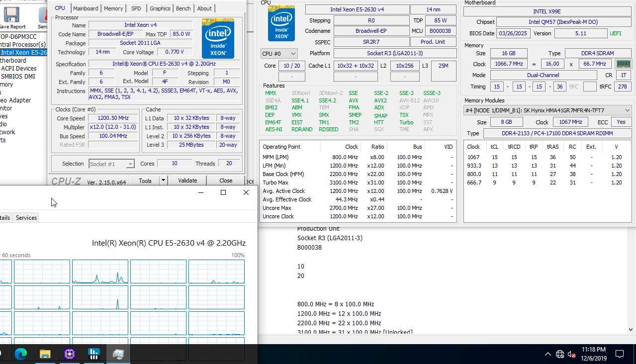Click the network globe tray icon
Viewport: 636px width, 364px height.
coord(560,354)
